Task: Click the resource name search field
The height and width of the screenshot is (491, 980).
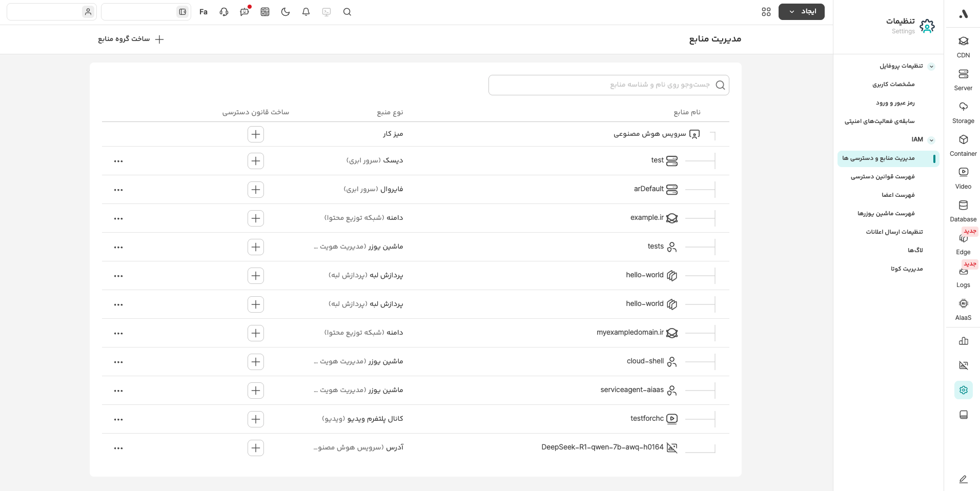Action: [x=605, y=85]
